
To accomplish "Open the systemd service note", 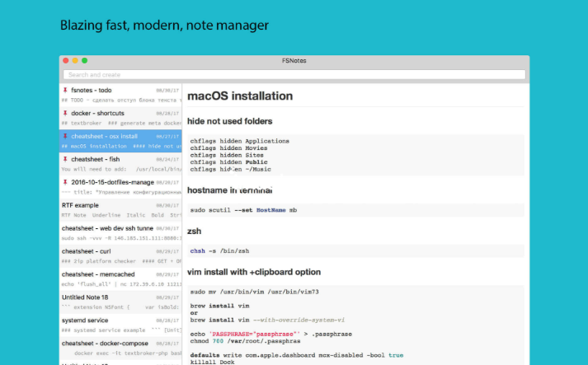I will point(120,325).
